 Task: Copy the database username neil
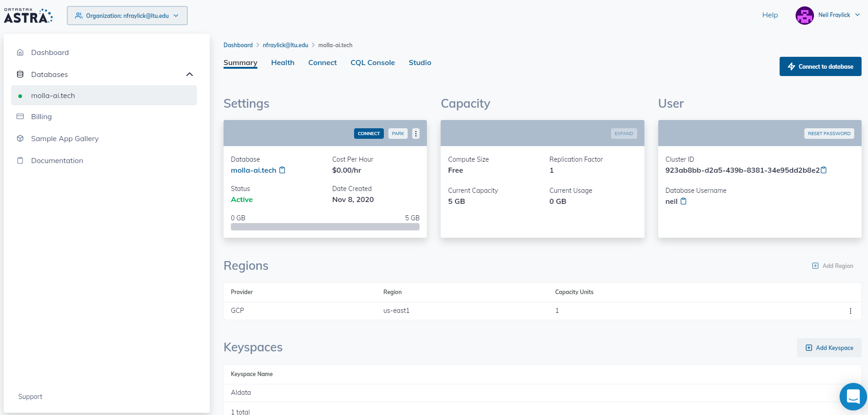coord(683,201)
